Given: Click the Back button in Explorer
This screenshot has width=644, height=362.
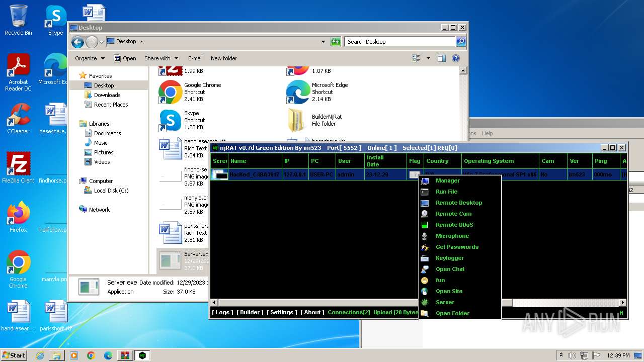Looking at the screenshot, I should coord(77,42).
